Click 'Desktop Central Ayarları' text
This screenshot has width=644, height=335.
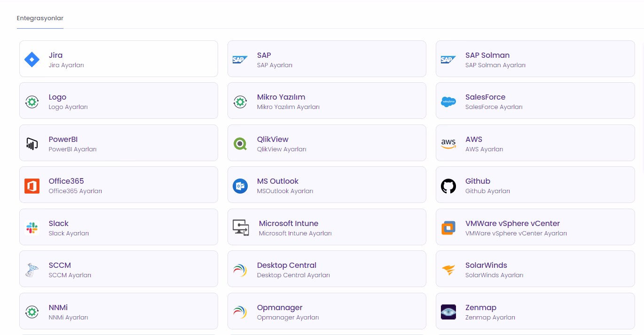pyautogui.click(x=293, y=275)
